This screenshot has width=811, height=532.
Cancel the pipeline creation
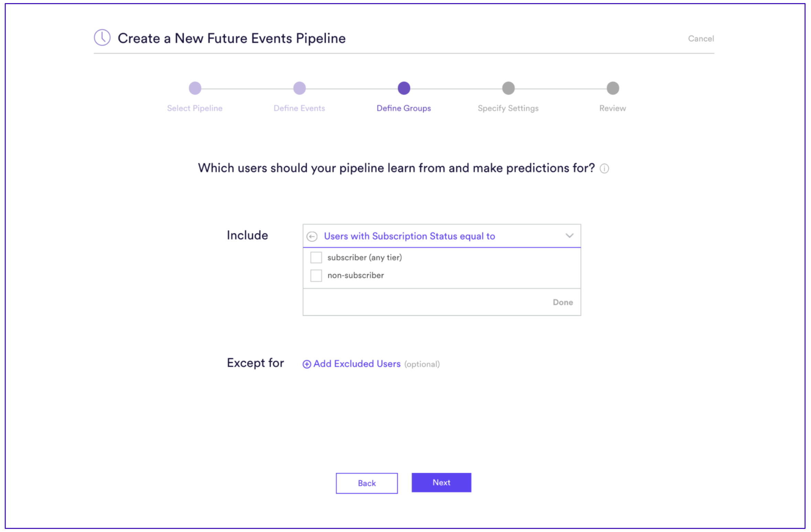[701, 38]
